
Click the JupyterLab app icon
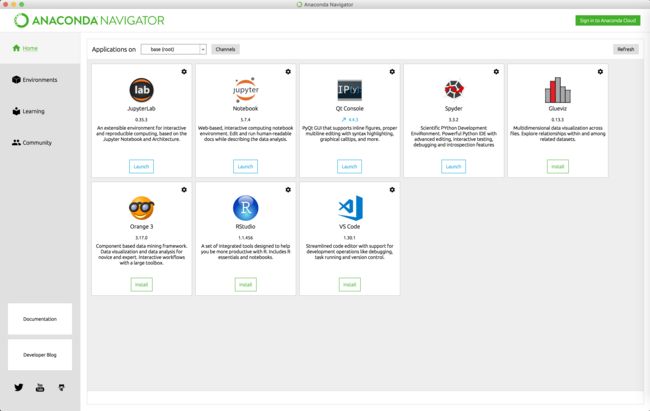pos(141,90)
